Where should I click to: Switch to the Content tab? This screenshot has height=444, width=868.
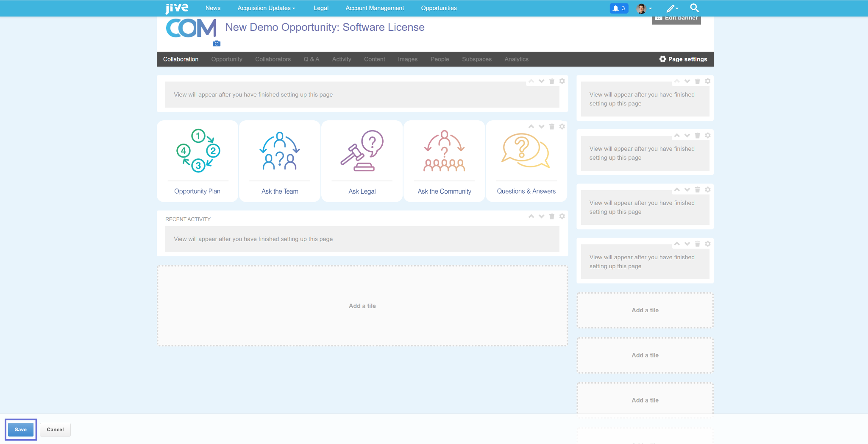coord(375,59)
